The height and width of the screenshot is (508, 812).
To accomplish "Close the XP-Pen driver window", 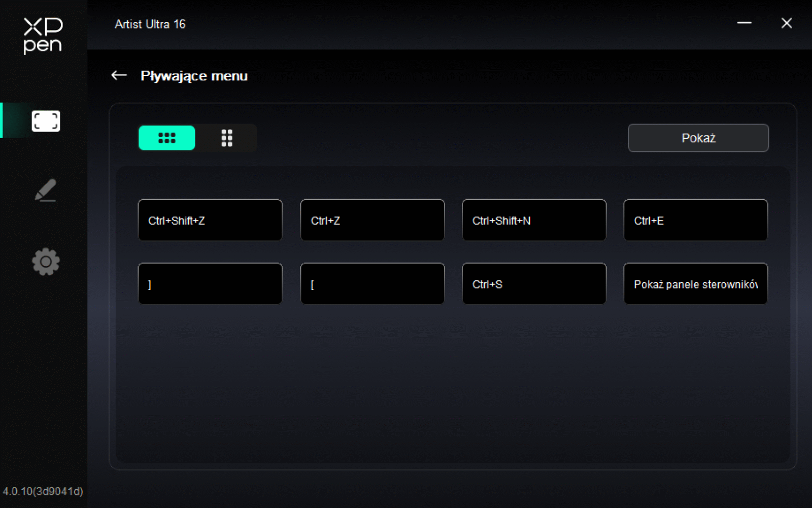I will 786,23.
